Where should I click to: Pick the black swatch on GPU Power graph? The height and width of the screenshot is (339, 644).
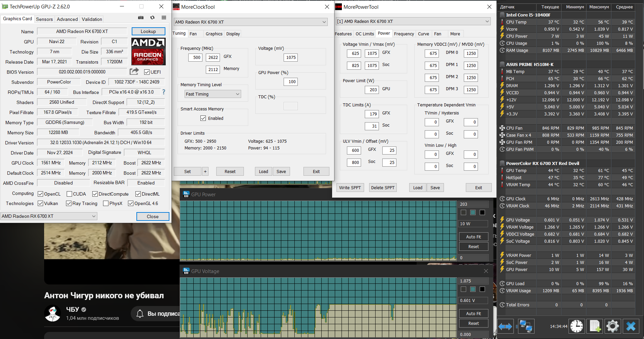[482, 212]
